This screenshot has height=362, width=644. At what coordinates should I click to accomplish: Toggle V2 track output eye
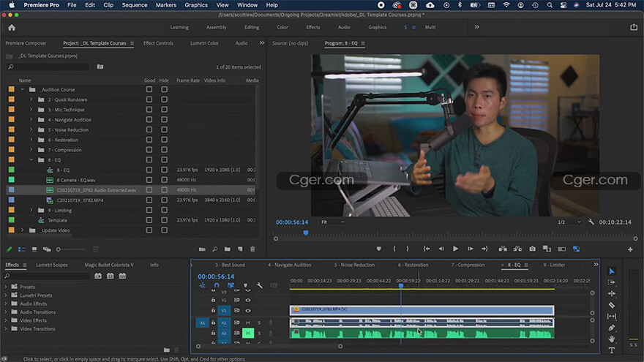pyautogui.click(x=247, y=300)
